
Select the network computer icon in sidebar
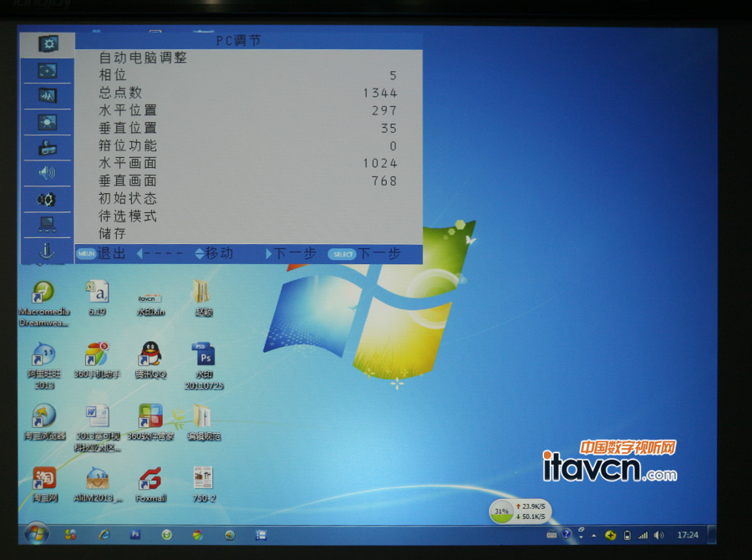tap(47, 225)
